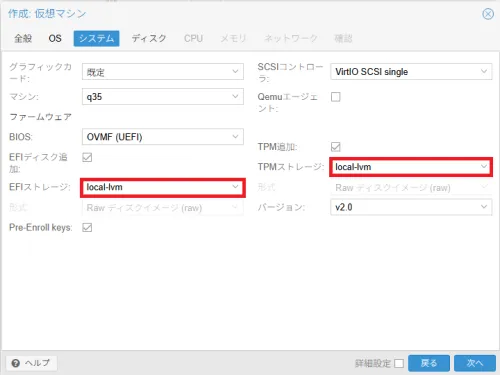The image size is (500, 375).
Task: Click the disabled EFI 形式 Raw dropdown
Action: coord(163,208)
